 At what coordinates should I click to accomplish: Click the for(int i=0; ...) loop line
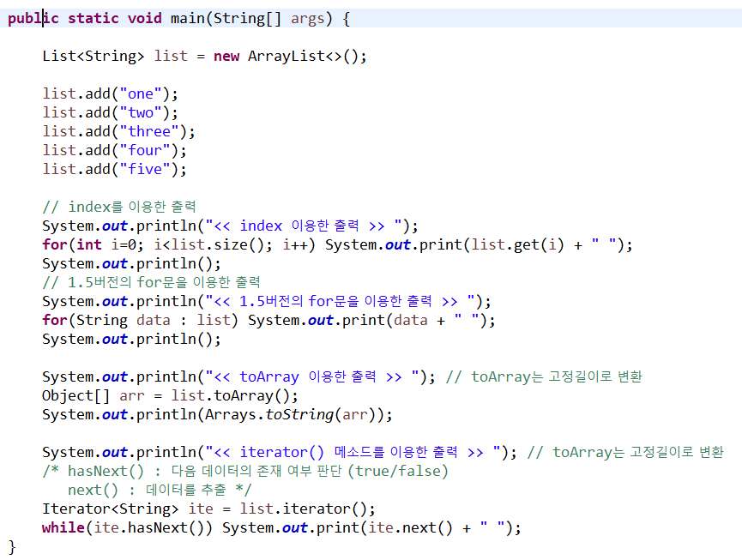pos(337,244)
